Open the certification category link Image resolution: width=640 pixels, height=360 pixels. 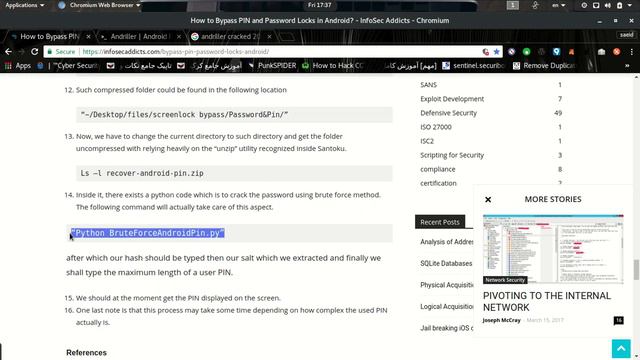click(x=438, y=183)
